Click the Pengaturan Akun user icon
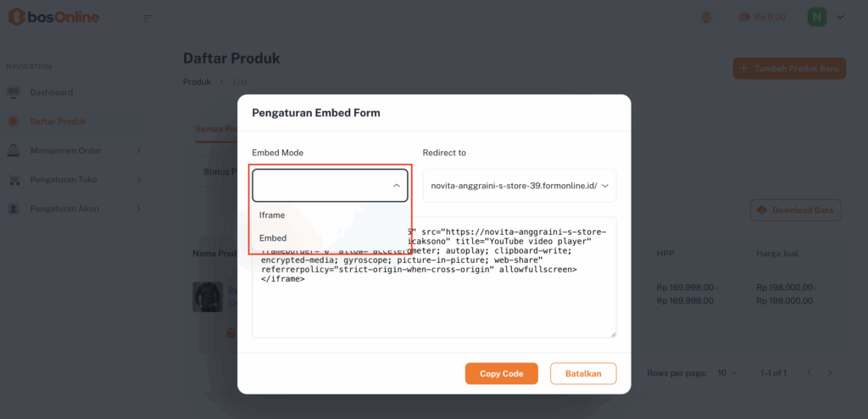 point(14,209)
